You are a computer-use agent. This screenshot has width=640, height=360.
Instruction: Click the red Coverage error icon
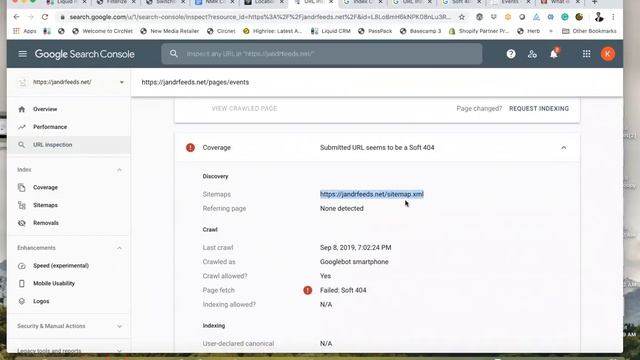[x=190, y=147]
